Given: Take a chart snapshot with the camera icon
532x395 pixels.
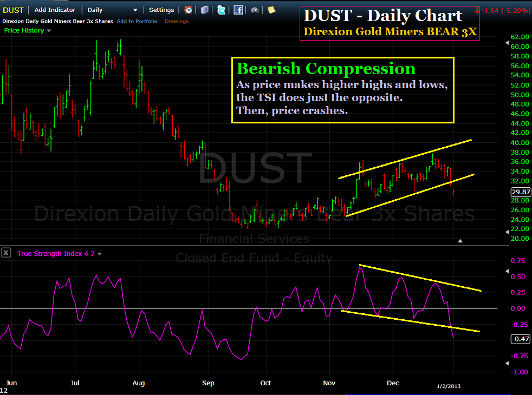Looking at the screenshot, I should (x=255, y=10).
